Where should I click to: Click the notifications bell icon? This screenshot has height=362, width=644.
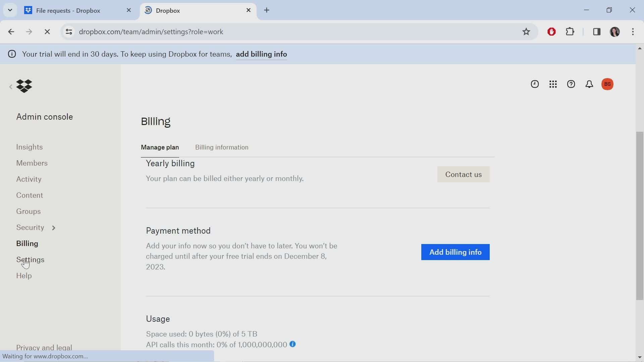(589, 83)
